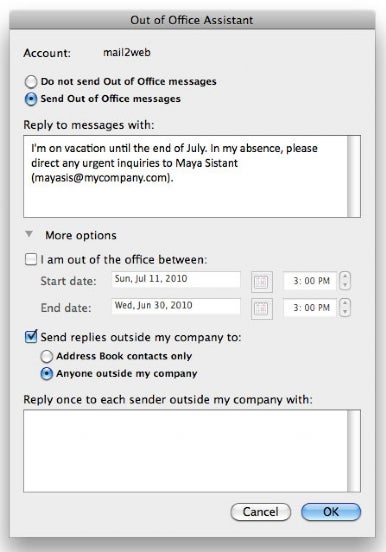The height and width of the screenshot is (552, 386).
Task: Collapse the More options disclosure triangle
Action: 29,234
